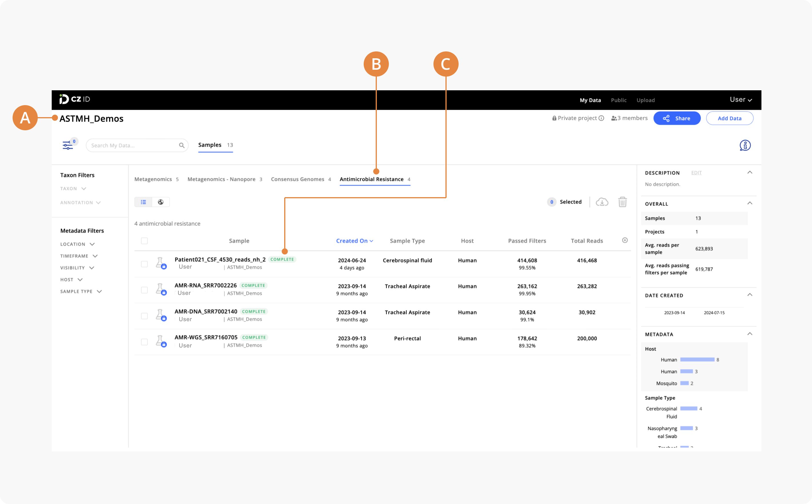This screenshot has width=812, height=504.
Task: Click the Passed Filters column header
Action: click(x=527, y=241)
